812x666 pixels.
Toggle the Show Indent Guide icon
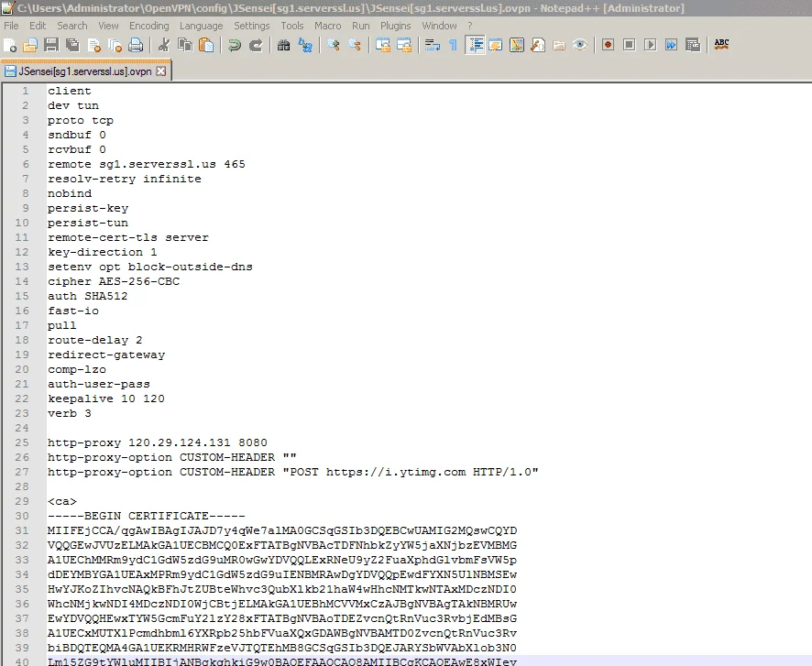475,45
